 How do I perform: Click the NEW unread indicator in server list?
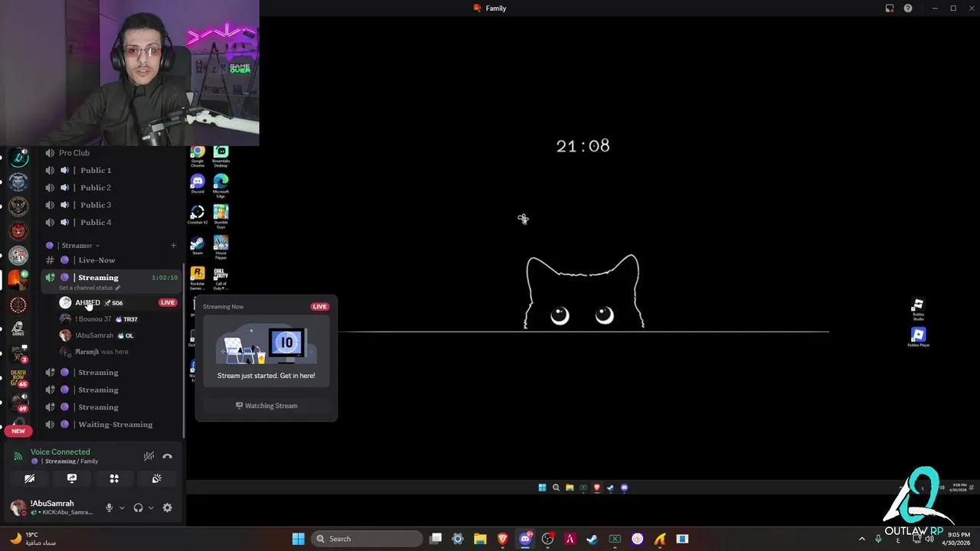(x=18, y=431)
